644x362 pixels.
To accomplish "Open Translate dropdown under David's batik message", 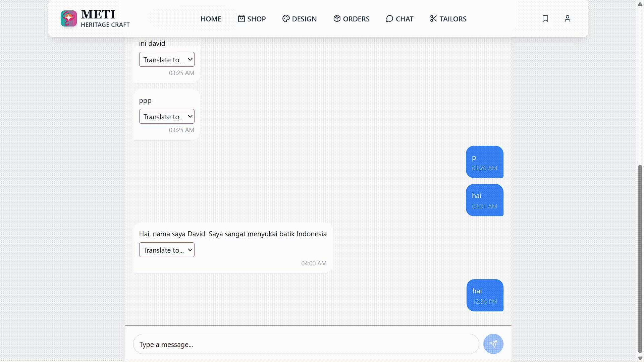I will pyautogui.click(x=167, y=250).
